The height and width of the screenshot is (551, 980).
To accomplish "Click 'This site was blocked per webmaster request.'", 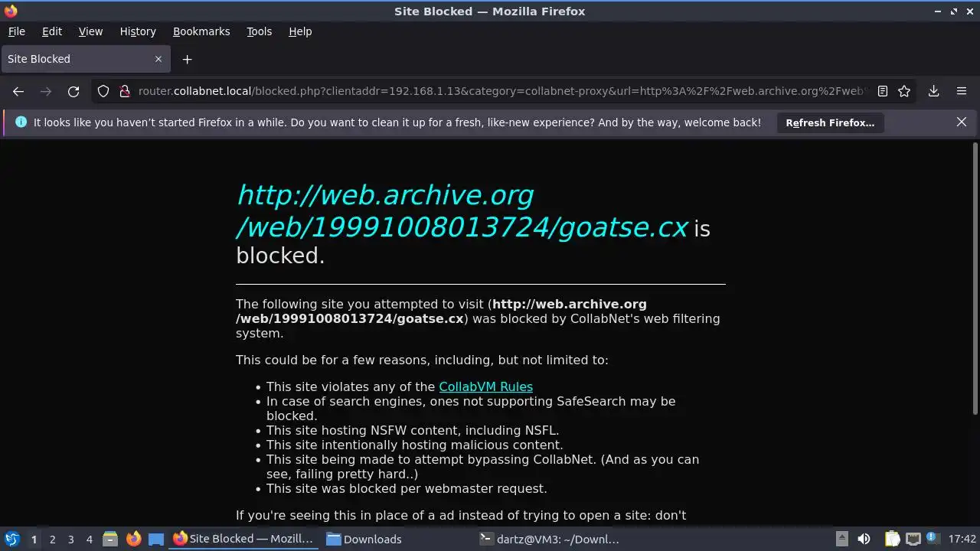I will click(407, 488).
